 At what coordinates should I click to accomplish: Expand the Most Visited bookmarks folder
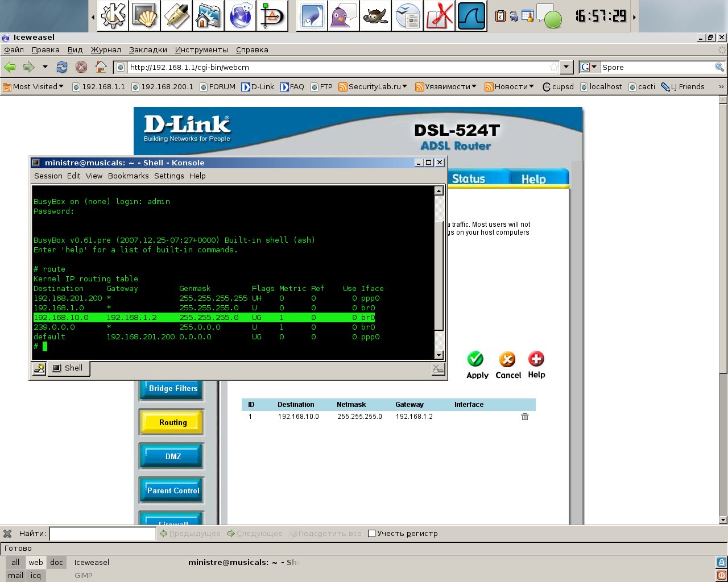(x=33, y=87)
